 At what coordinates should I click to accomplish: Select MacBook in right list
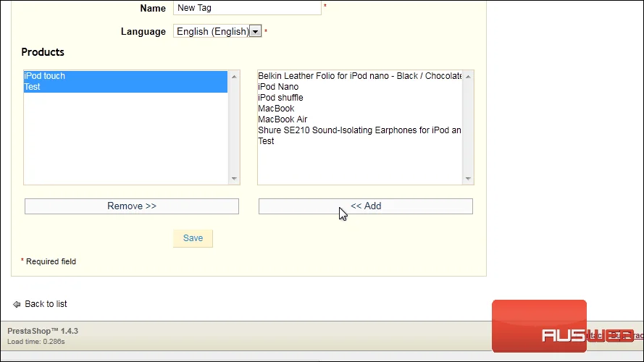[x=359, y=109]
